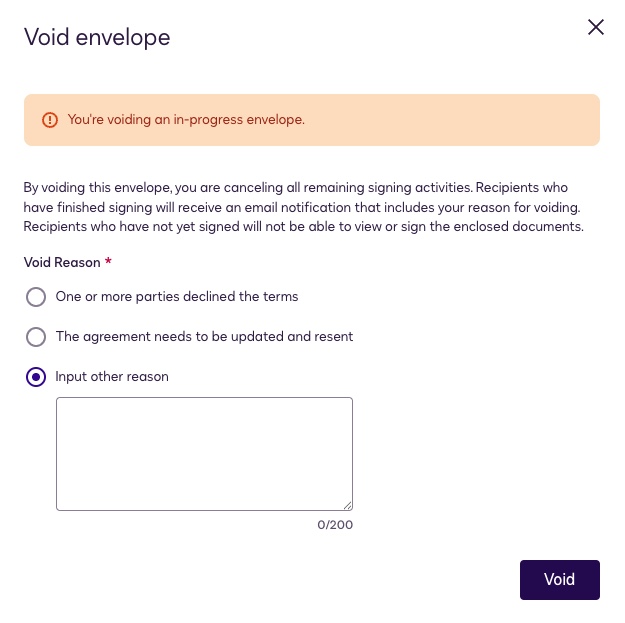Click the 'Input other reason' label text
Image resolution: width=625 pixels, height=623 pixels.
[x=112, y=377]
